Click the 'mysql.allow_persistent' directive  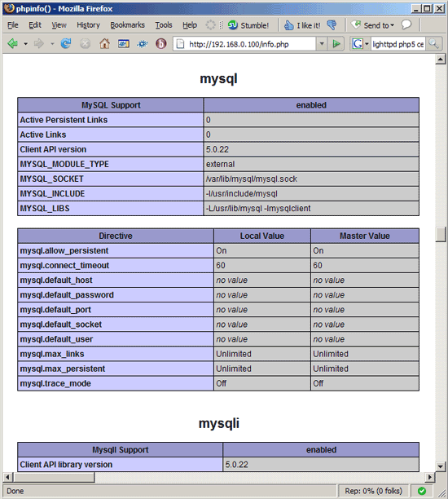64,251
